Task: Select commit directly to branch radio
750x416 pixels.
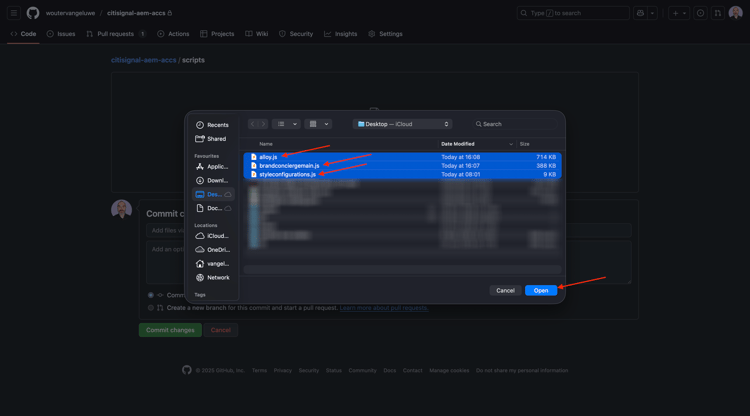Action: tap(151, 295)
